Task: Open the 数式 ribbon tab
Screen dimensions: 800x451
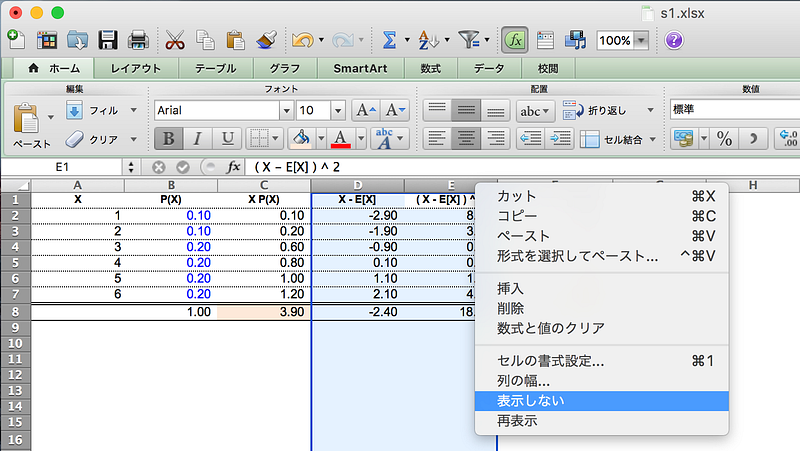Action: click(x=431, y=68)
